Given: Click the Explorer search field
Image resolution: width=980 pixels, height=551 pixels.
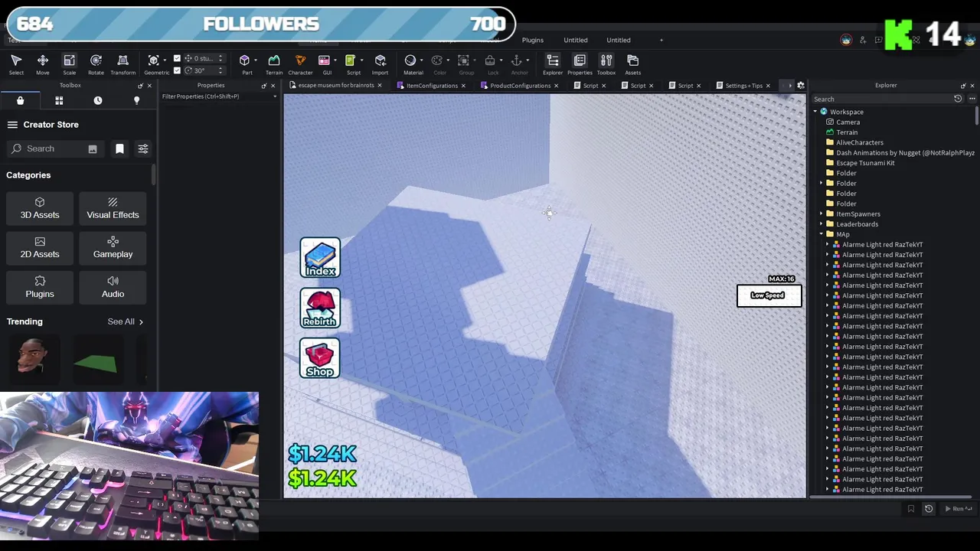Looking at the screenshot, I should (x=880, y=99).
